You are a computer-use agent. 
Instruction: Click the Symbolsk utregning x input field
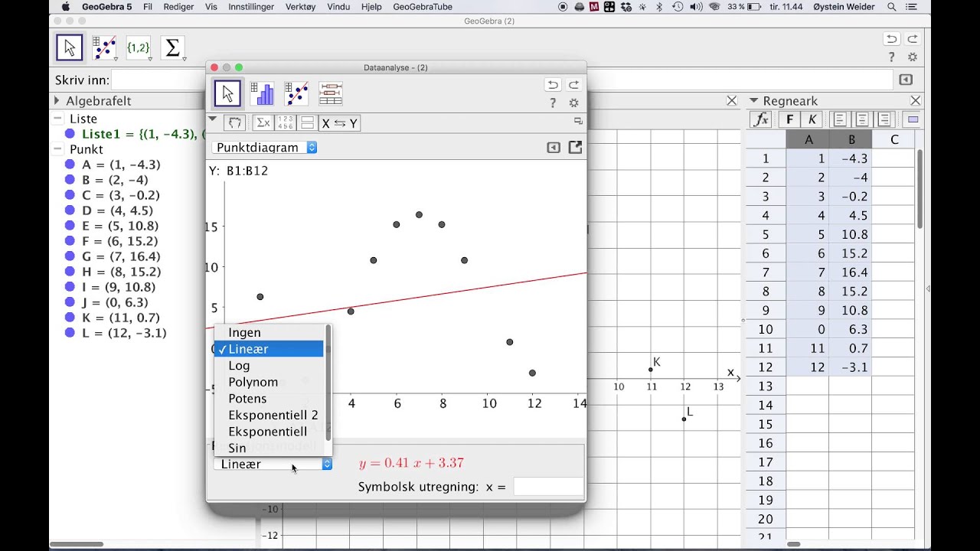[x=548, y=487]
